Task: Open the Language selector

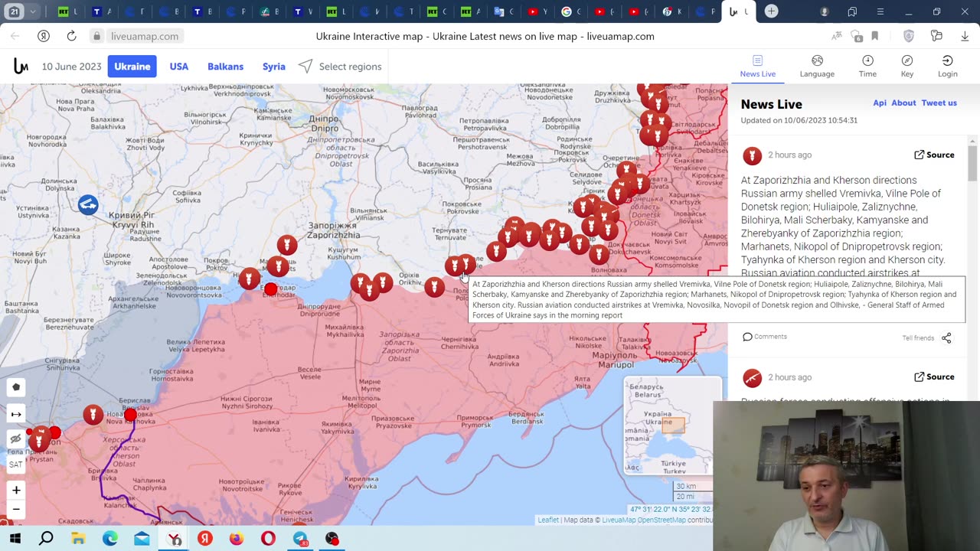Action: tap(817, 67)
